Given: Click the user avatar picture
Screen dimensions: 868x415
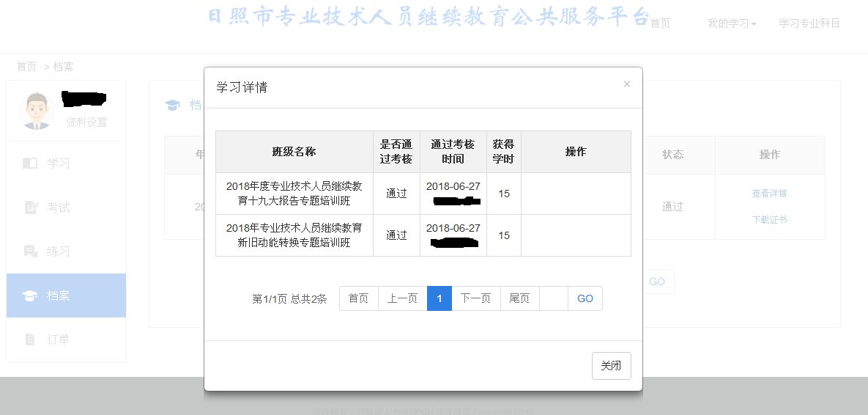Looking at the screenshot, I should (x=36, y=111).
